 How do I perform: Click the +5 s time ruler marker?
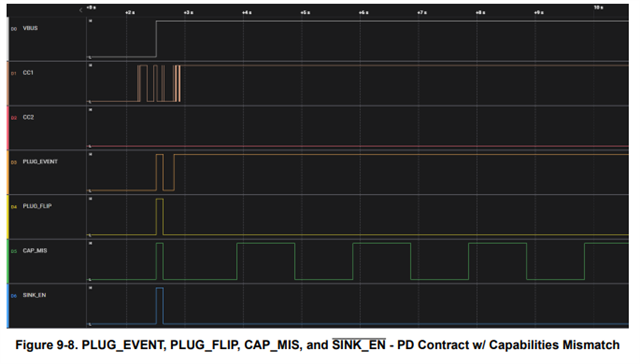(x=305, y=13)
